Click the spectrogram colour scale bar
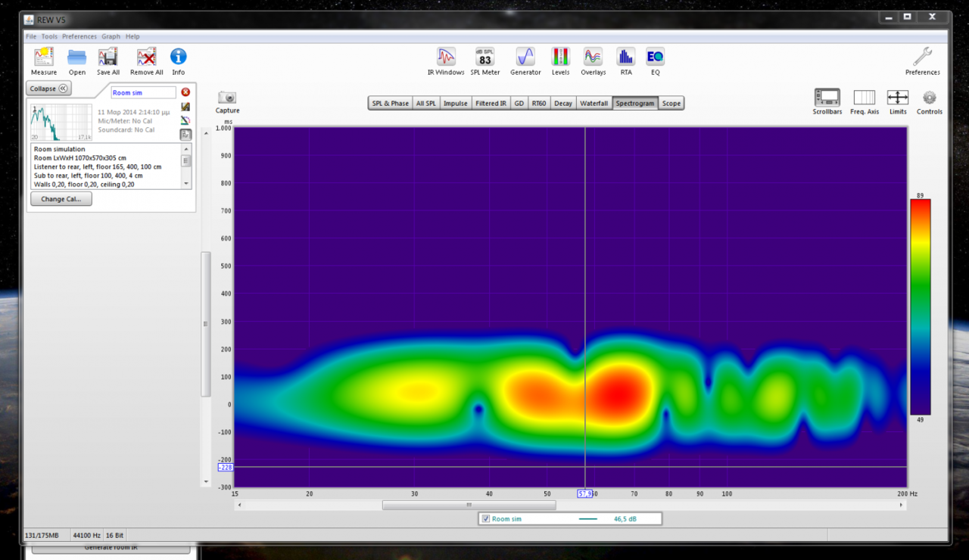This screenshot has height=560, width=969. [x=920, y=306]
